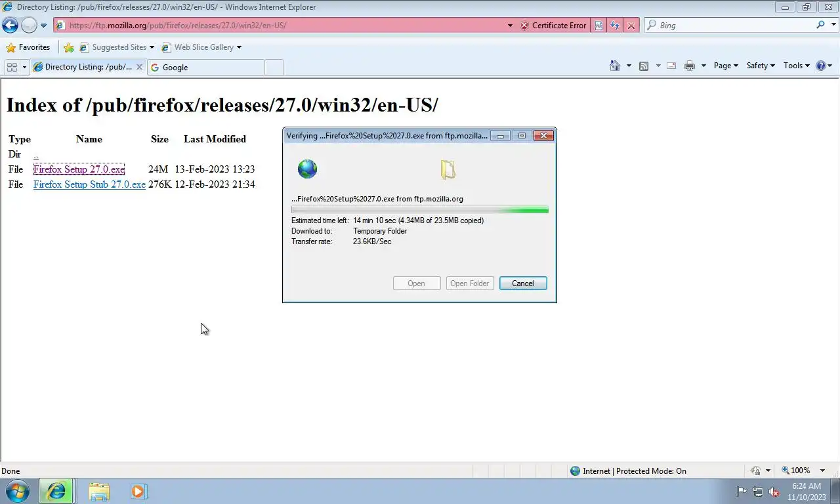Open a new blank tab

(x=274, y=67)
